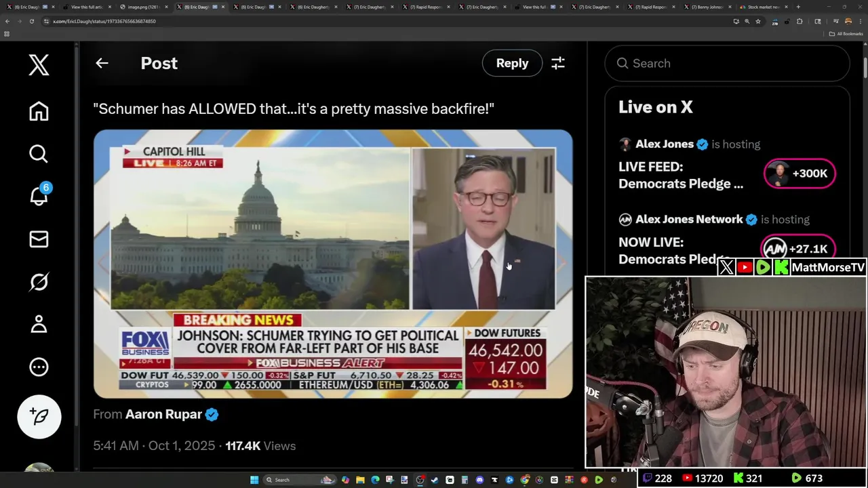Open Google Chrome taskbar icon
This screenshot has height=488, width=868.
point(524,480)
